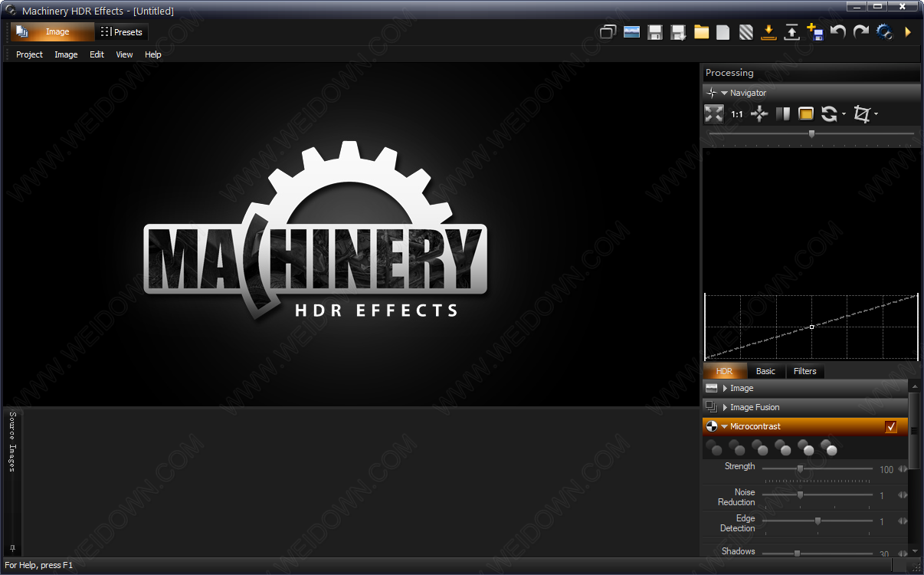Collapse the Navigator panel
Screen dimensions: 924x575
(725, 93)
